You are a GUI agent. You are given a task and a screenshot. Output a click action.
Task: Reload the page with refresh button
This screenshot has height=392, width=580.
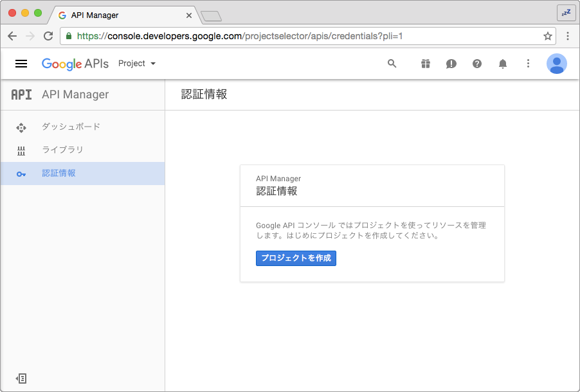[48, 36]
